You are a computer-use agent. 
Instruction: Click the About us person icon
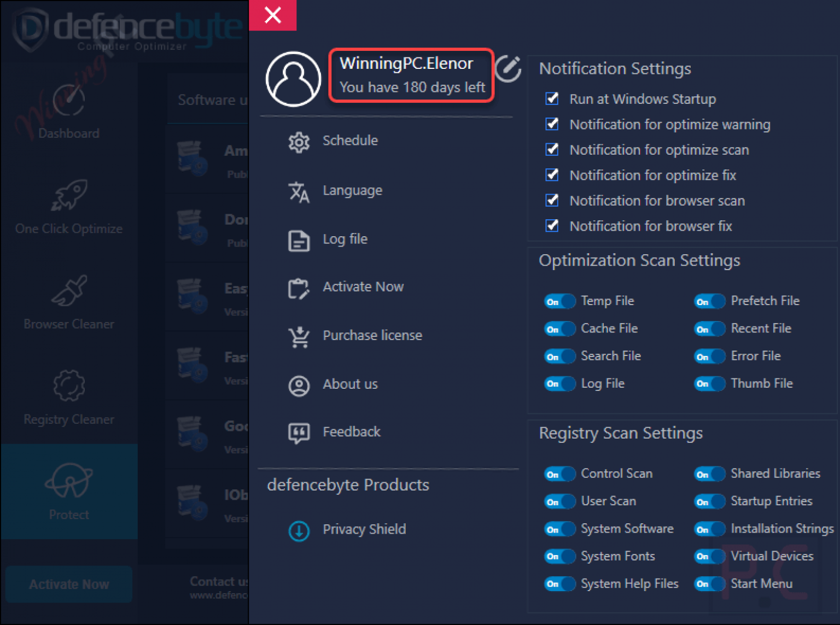299,385
